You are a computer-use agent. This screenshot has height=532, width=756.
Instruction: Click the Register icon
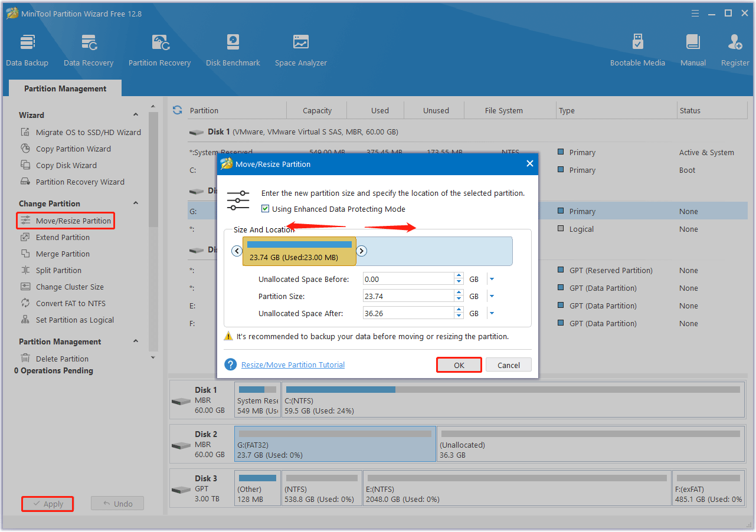pos(735,51)
